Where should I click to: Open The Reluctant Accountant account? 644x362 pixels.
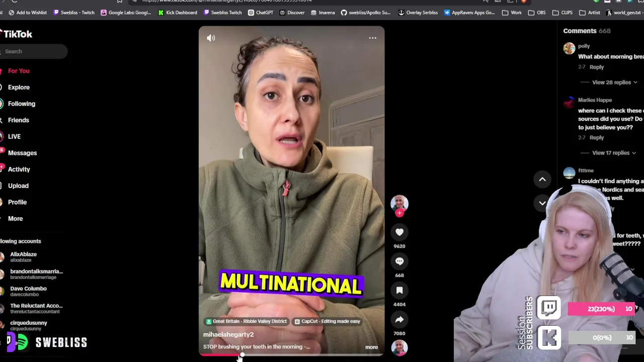coord(32,308)
